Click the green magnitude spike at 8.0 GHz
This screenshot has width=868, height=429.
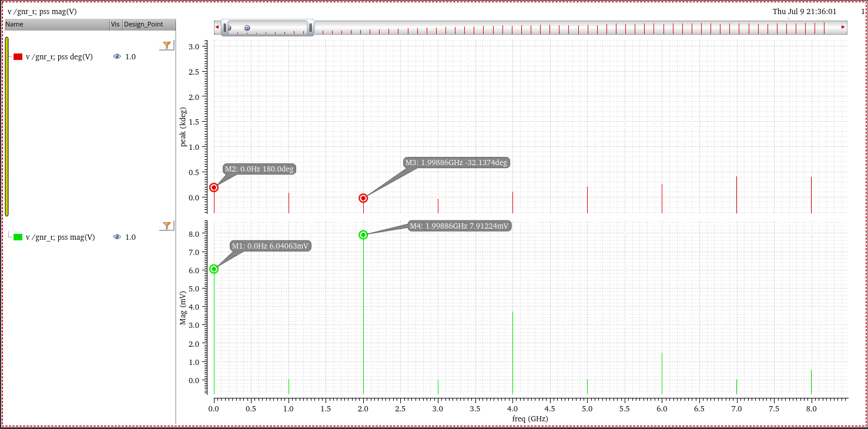pos(811,382)
